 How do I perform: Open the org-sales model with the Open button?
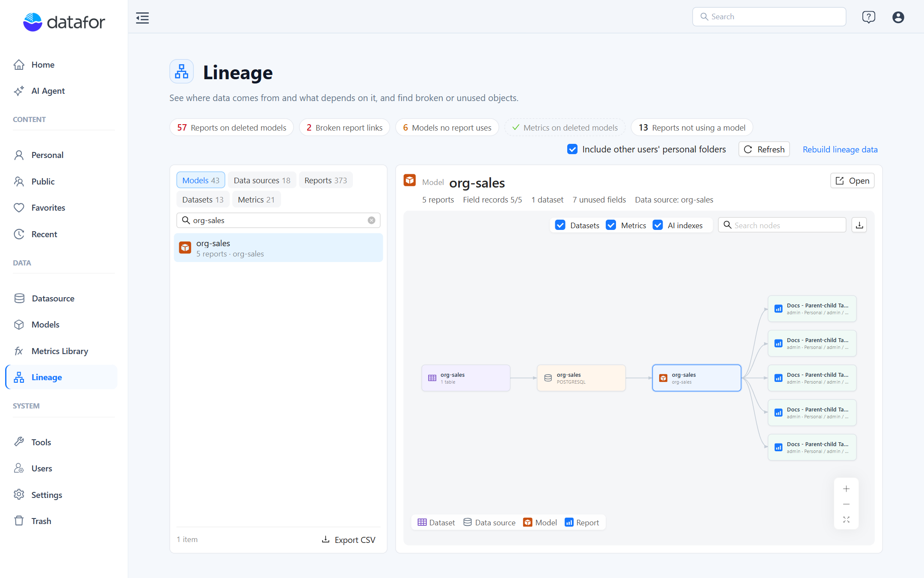click(852, 181)
